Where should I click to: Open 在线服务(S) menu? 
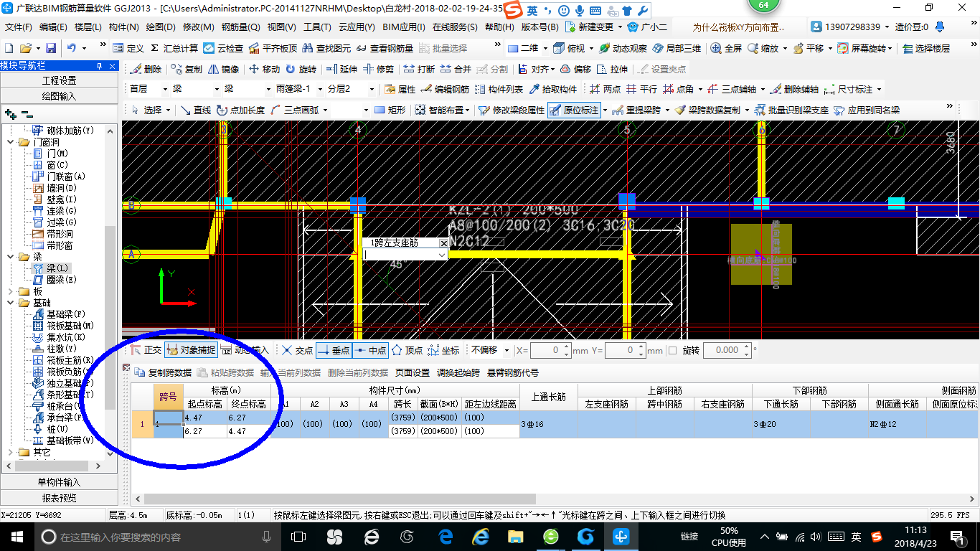pos(455,27)
